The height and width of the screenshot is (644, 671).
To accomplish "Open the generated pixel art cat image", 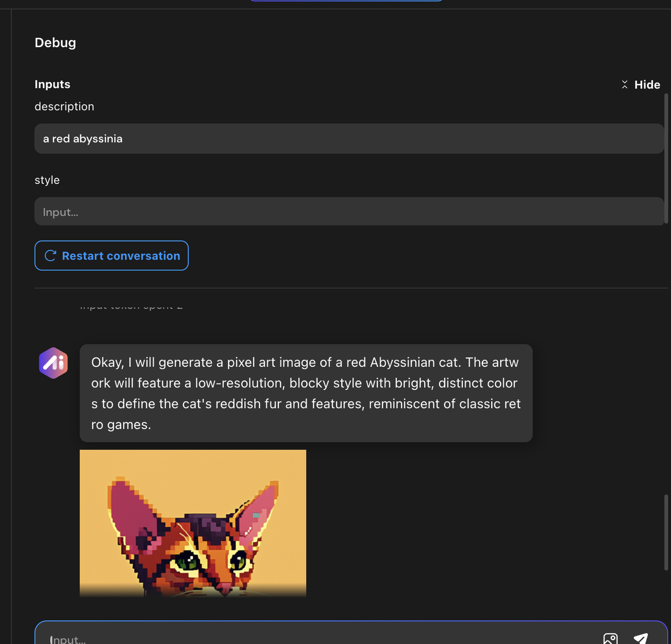I will [193, 523].
